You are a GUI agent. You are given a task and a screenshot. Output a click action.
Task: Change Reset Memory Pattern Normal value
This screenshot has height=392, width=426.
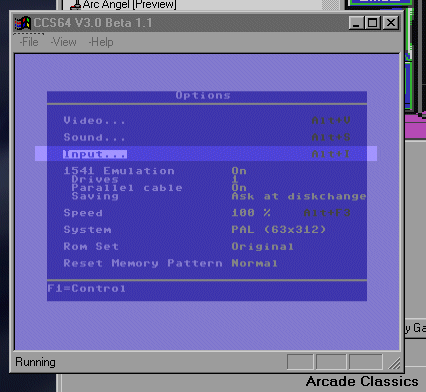click(x=254, y=263)
